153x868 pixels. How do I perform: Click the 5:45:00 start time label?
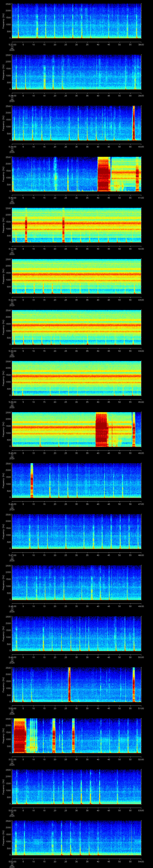pyautogui.click(x=12, y=453)
